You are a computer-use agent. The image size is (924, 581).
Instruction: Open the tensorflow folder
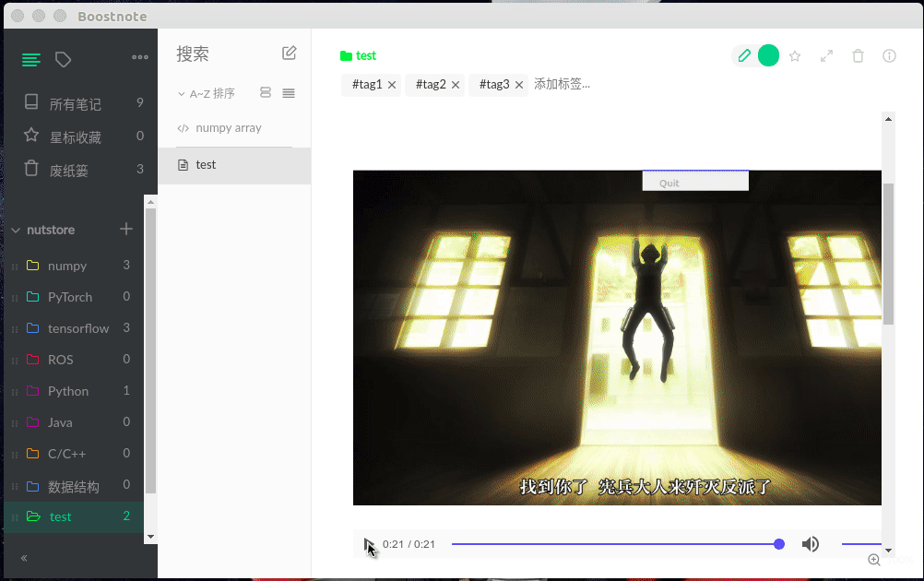click(74, 328)
